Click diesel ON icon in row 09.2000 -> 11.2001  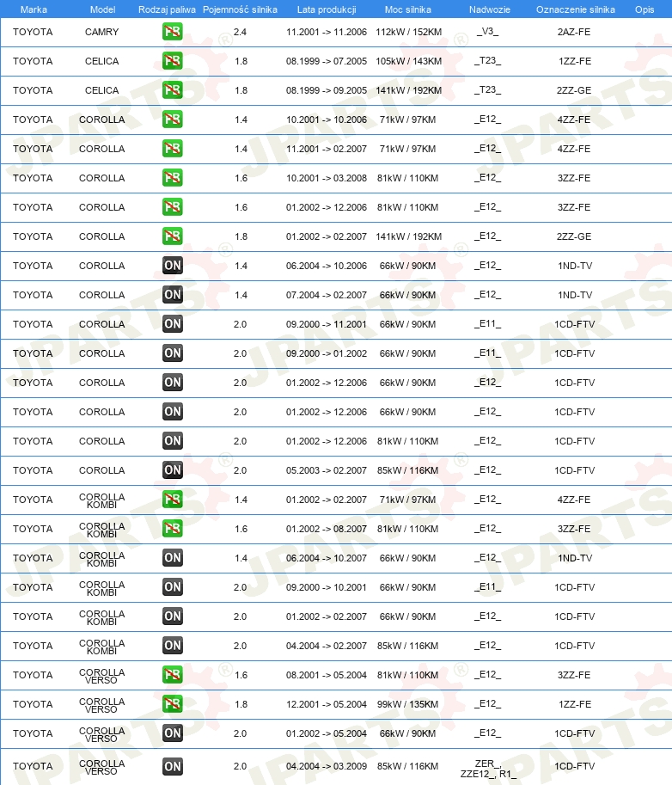click(172, 324)
